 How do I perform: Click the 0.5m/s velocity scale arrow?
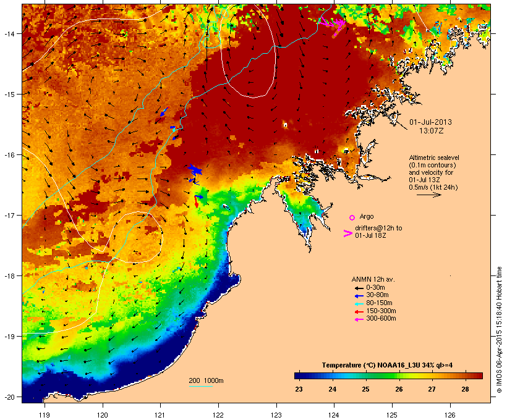[x=428, y=195]
